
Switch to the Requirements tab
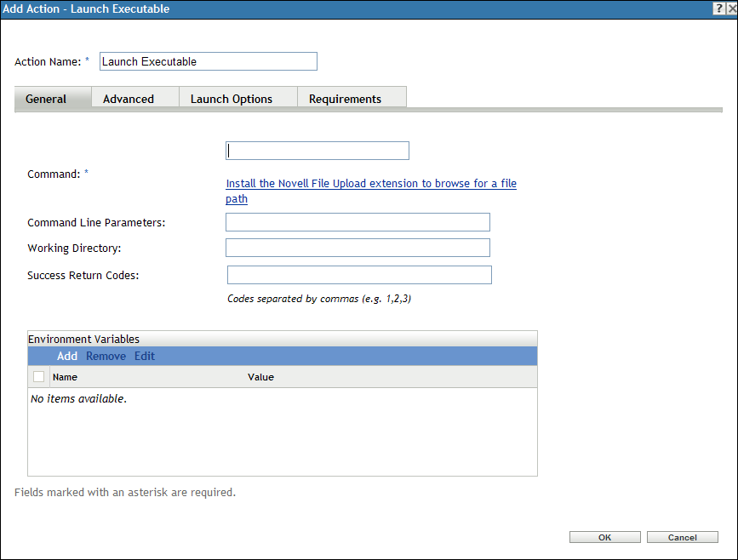[x=344, y=98]
